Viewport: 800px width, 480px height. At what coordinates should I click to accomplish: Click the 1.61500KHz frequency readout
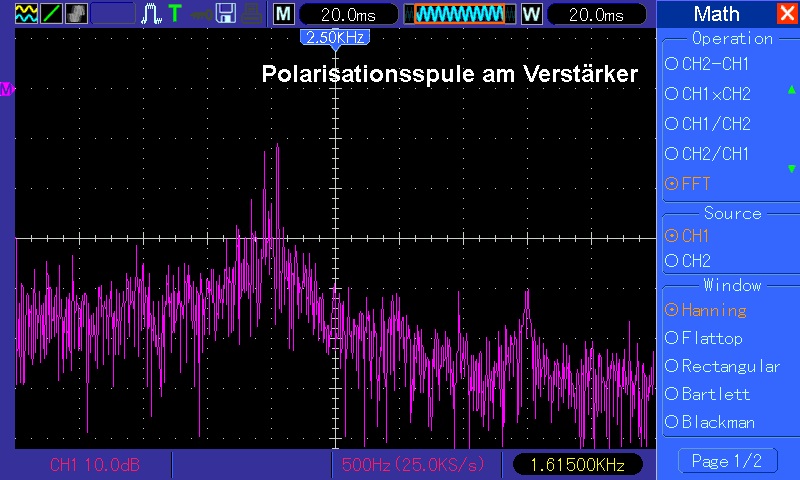(578, 464)
